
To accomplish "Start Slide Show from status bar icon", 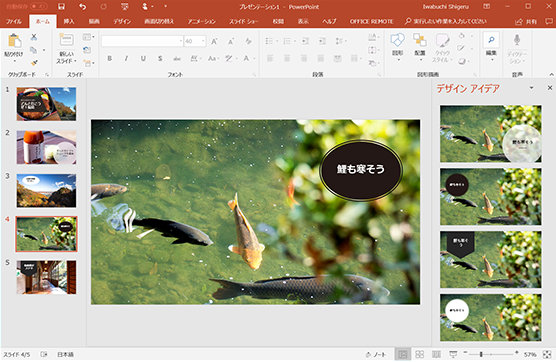I will pos(453,354).
